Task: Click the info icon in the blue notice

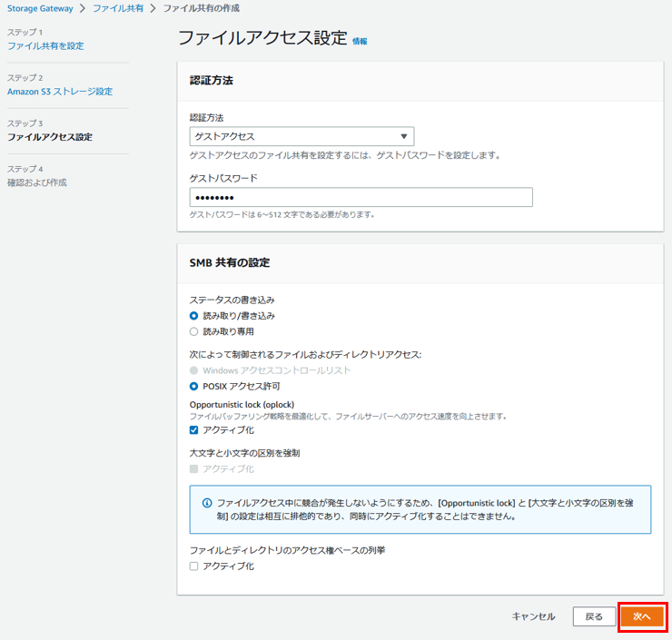Action: (206, 503)
